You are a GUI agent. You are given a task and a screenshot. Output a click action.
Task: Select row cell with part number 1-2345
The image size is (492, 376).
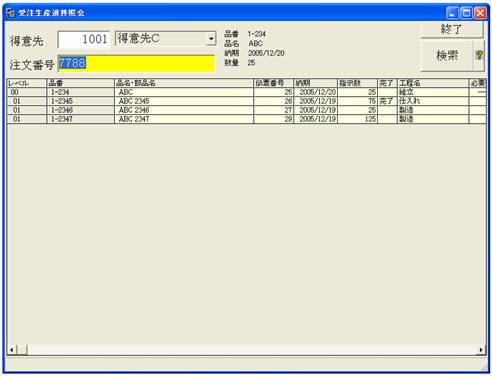click(80, 101)
